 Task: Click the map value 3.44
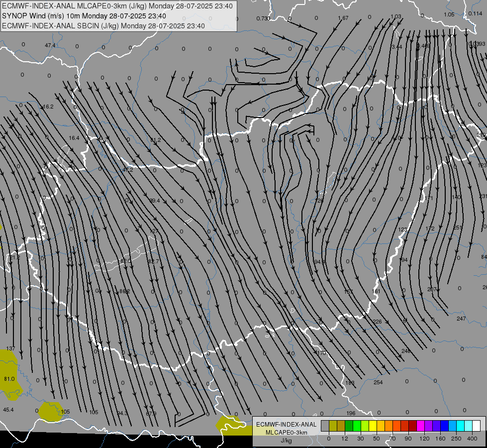click(x=396, y=47)
